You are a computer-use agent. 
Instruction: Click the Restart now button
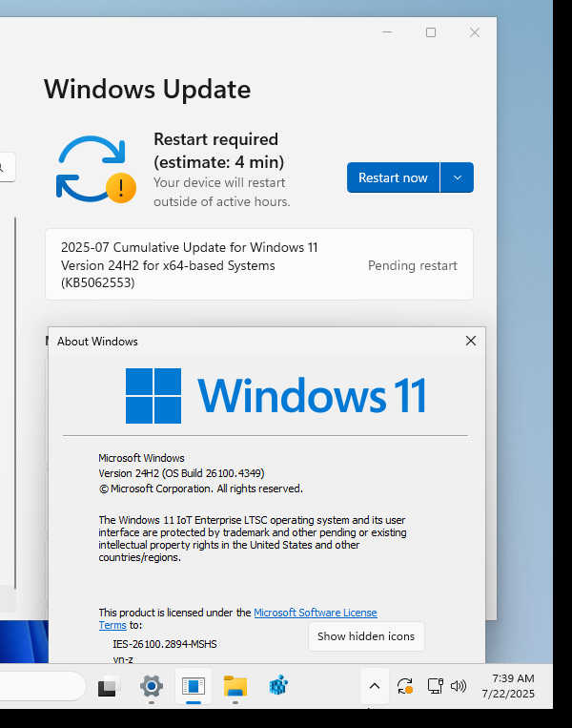[x=393, y=177]
